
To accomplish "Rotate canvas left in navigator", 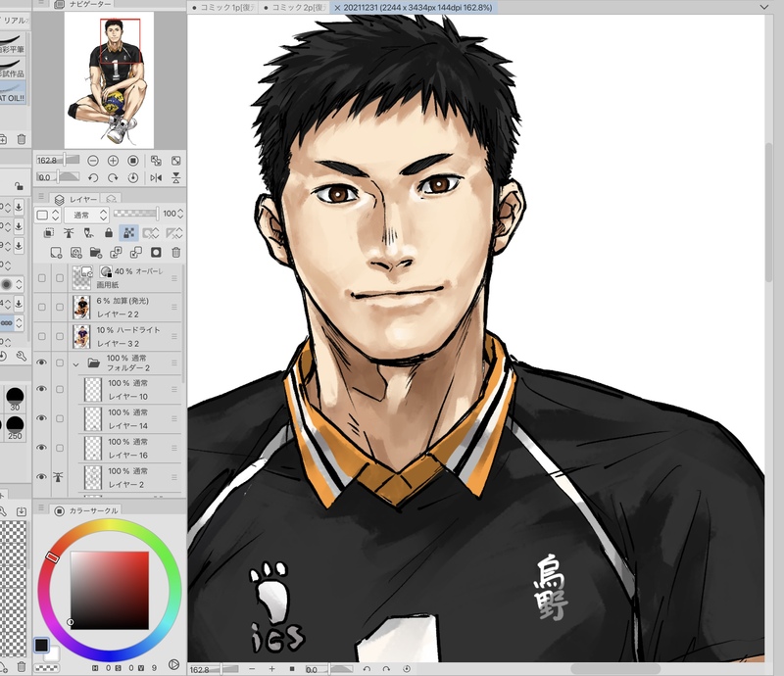I will (x=93, y=177).
